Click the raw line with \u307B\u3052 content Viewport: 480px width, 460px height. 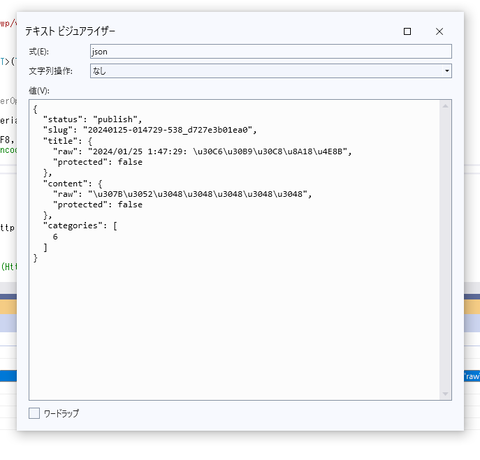[182, 194]
